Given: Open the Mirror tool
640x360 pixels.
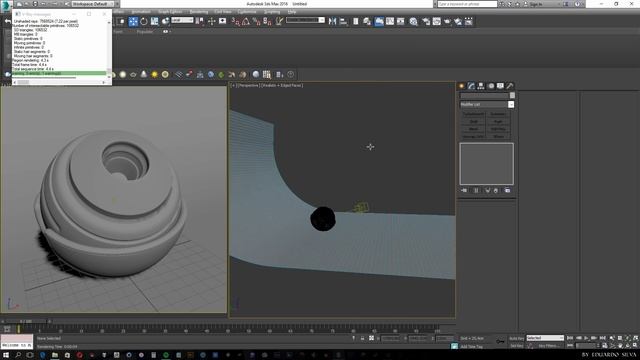Looking at the screenshot, I should point(332,21).
